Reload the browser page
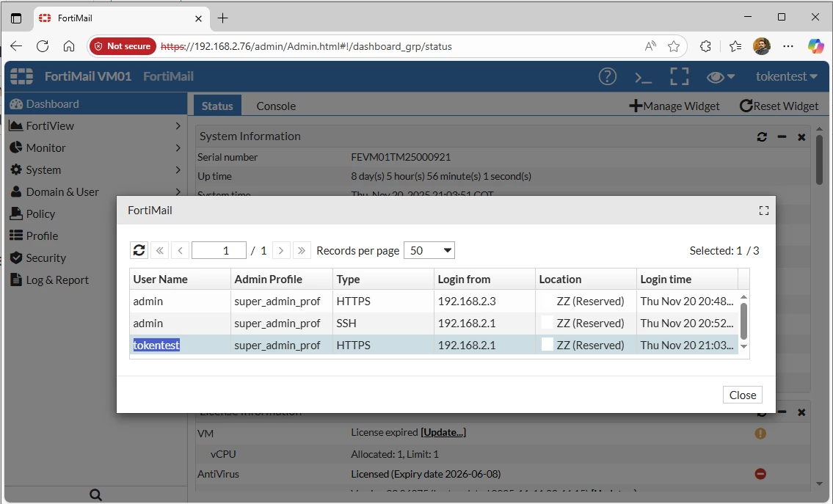Viewport: 833px width, 504px height. 43,46
